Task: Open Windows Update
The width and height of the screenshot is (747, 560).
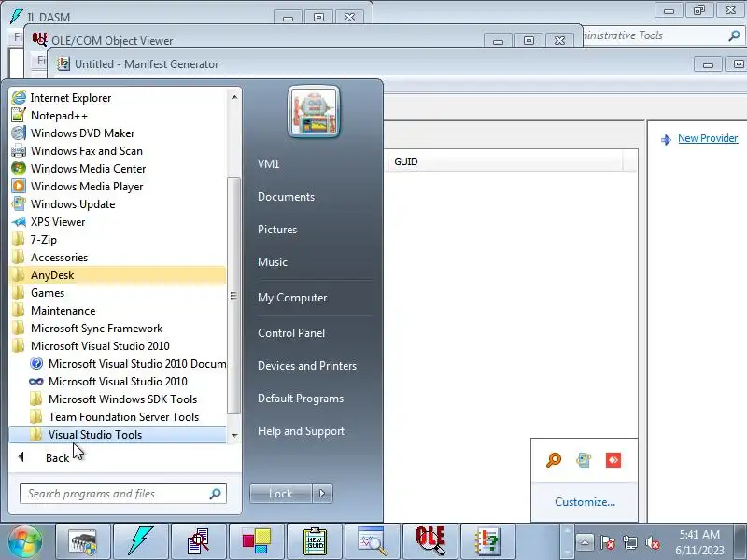Action: click(x=118, y=203)
